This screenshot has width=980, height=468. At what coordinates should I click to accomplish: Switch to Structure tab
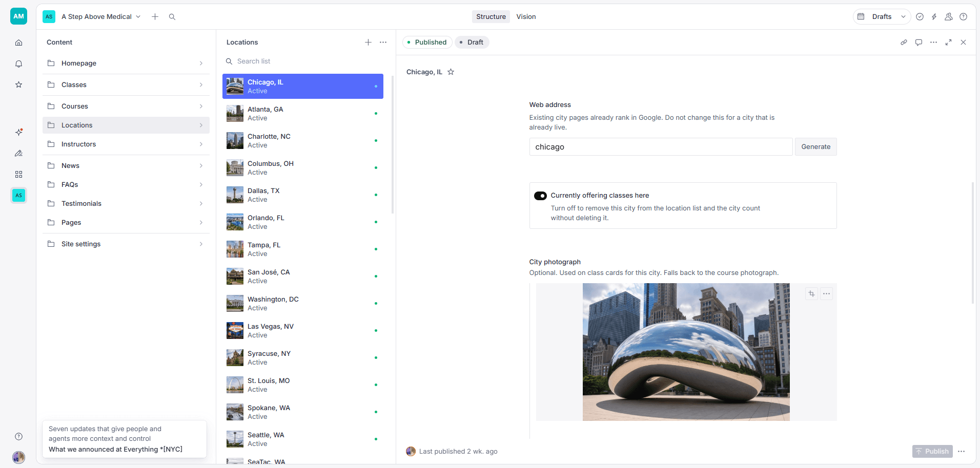[491, 17]
